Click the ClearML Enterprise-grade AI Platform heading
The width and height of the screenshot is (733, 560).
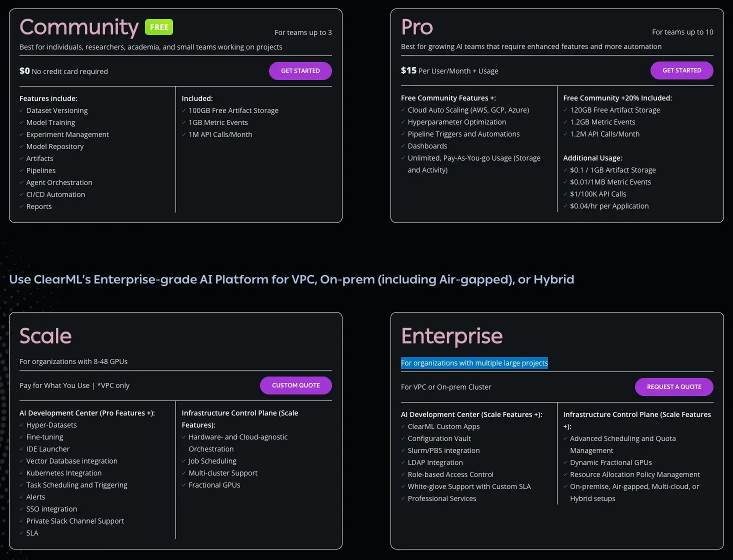[x=291, y=279]
